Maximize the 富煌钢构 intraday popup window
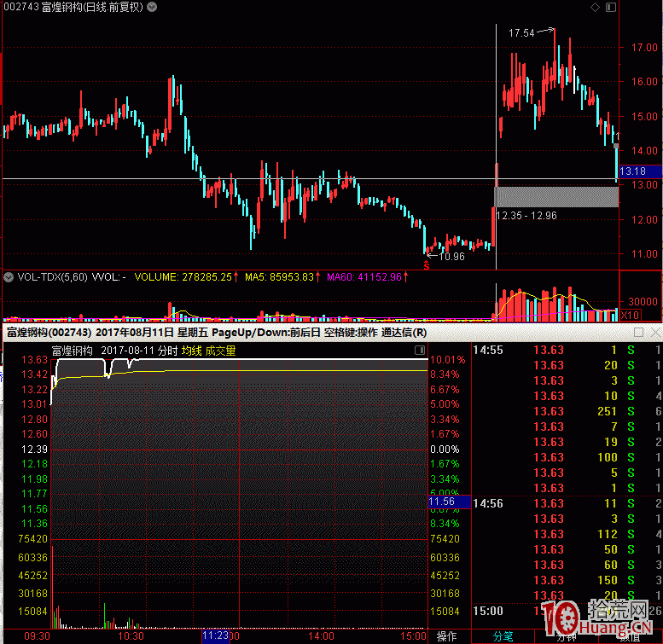 639,333
